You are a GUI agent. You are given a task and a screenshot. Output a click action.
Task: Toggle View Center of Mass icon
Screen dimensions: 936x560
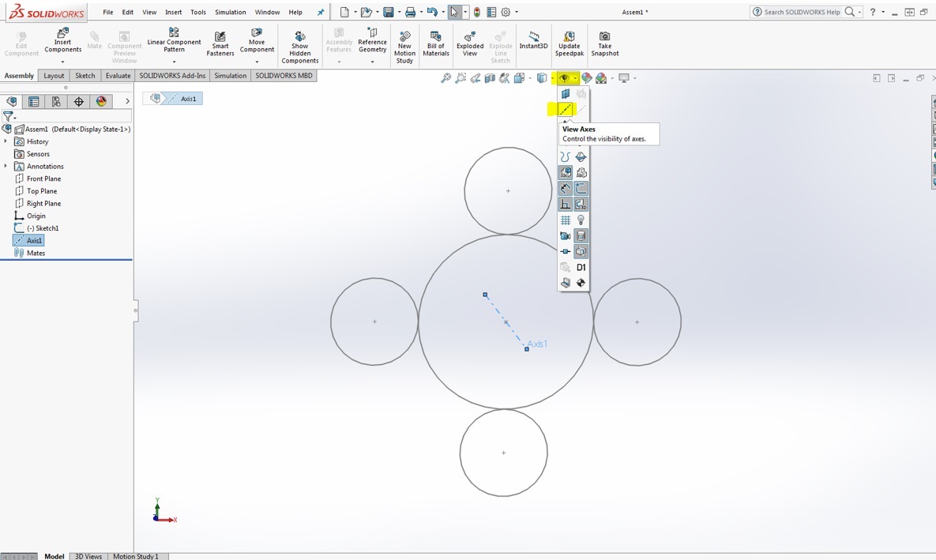point(581,283)
